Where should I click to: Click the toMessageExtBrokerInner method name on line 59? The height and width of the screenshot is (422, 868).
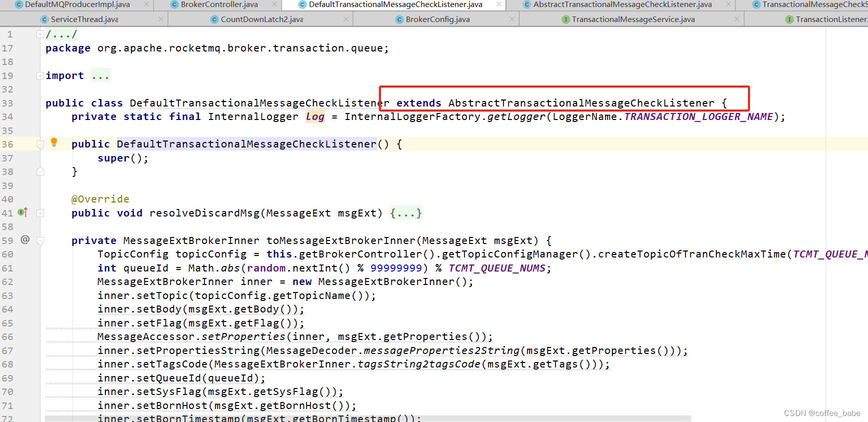341,240
